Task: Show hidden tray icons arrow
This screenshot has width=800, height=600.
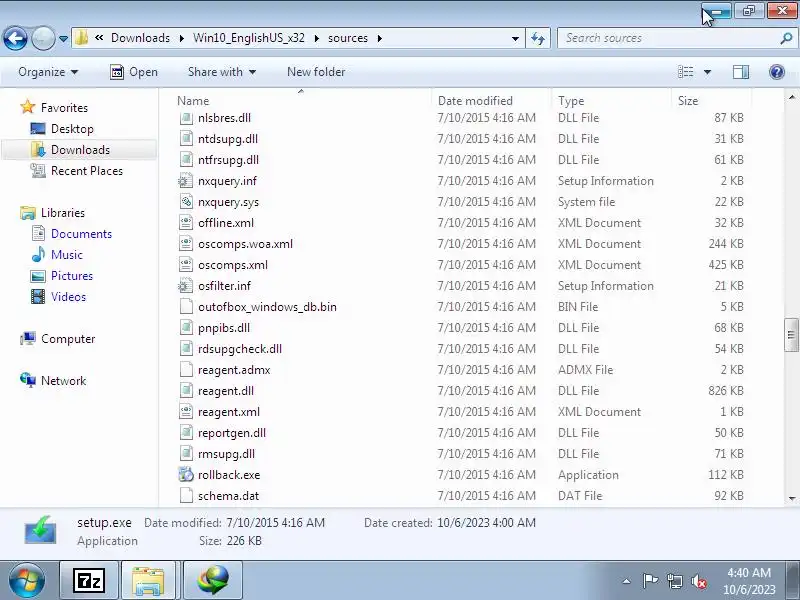Action: (x=626, y=581)
